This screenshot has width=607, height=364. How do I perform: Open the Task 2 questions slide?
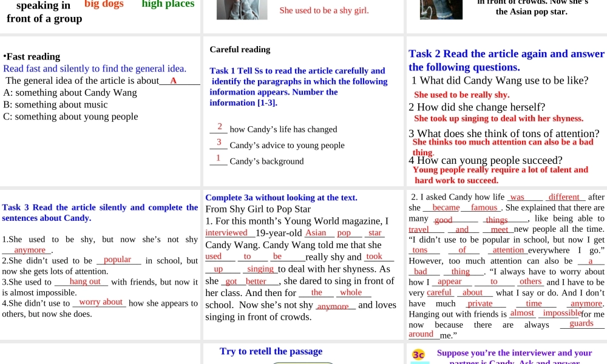pos(506,60)
